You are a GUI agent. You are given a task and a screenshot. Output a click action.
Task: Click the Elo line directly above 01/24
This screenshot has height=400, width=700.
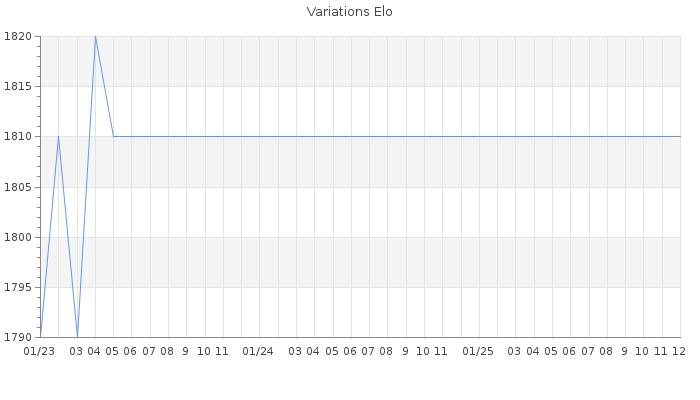259,136
